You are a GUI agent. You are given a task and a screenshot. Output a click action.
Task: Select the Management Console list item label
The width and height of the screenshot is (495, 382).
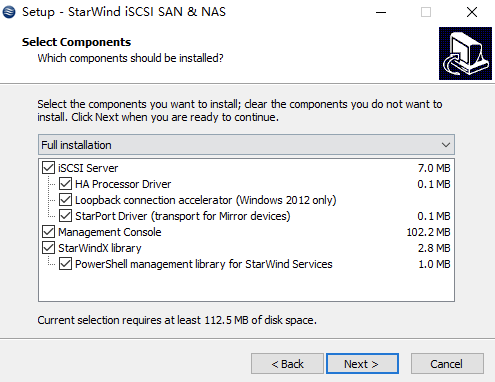point(110,232)
